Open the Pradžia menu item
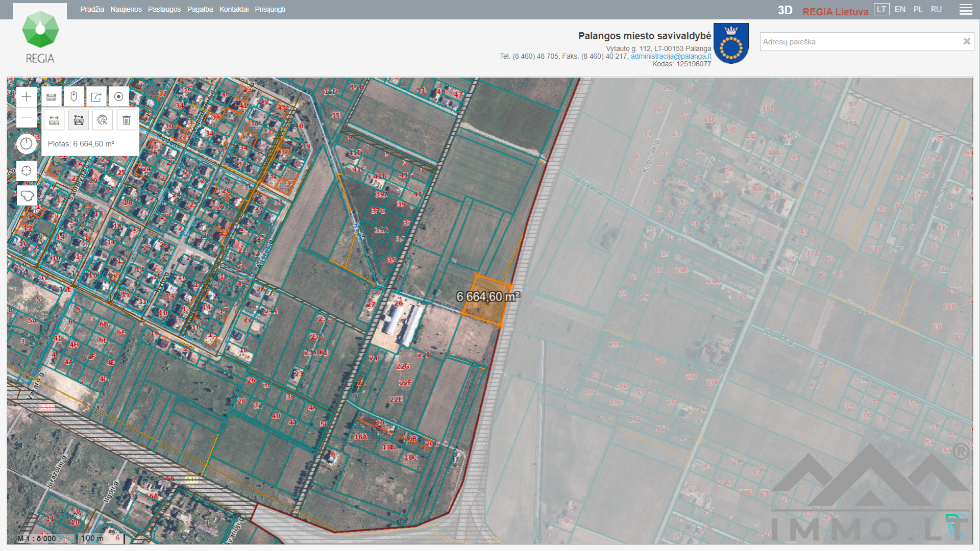 tap(92, 9)
